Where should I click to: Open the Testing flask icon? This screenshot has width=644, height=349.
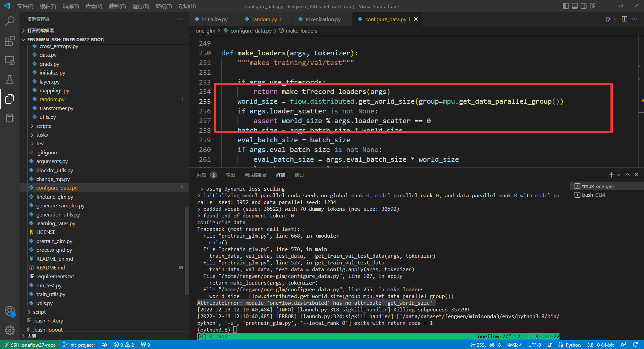(10, 80)
